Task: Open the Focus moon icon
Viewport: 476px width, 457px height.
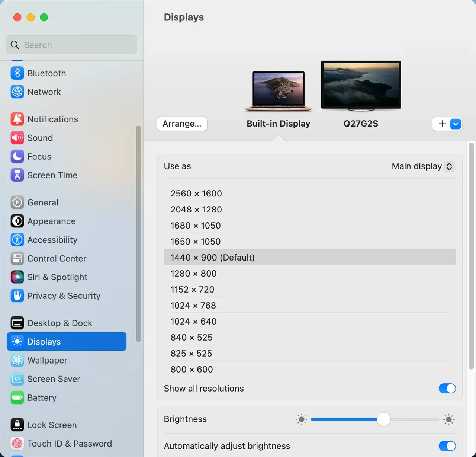Action: click(x=17, y=156)
